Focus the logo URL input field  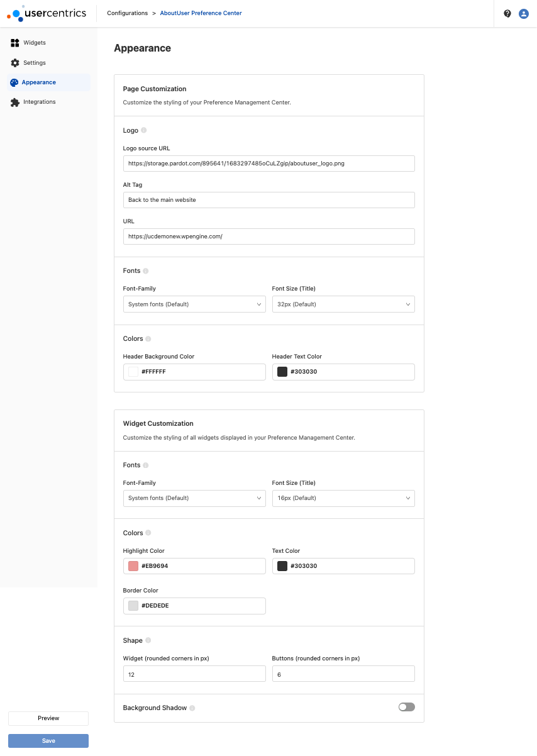coord(269,236)
